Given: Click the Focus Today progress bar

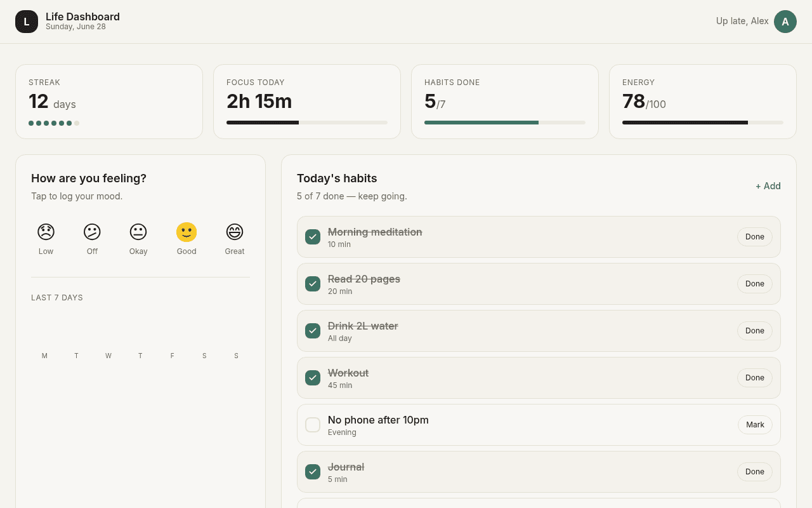Looking at the screenshot, I should pyautogui.click(x=307, y=123).
